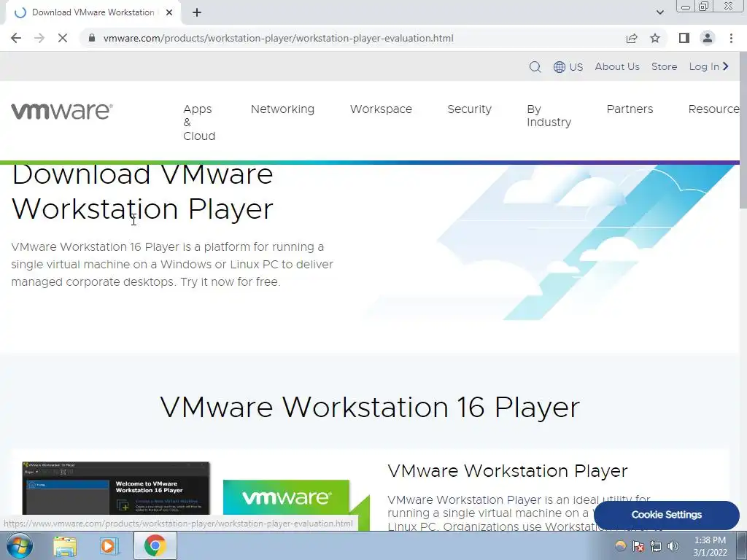Open the By Industry menu

tap(549, 116)
